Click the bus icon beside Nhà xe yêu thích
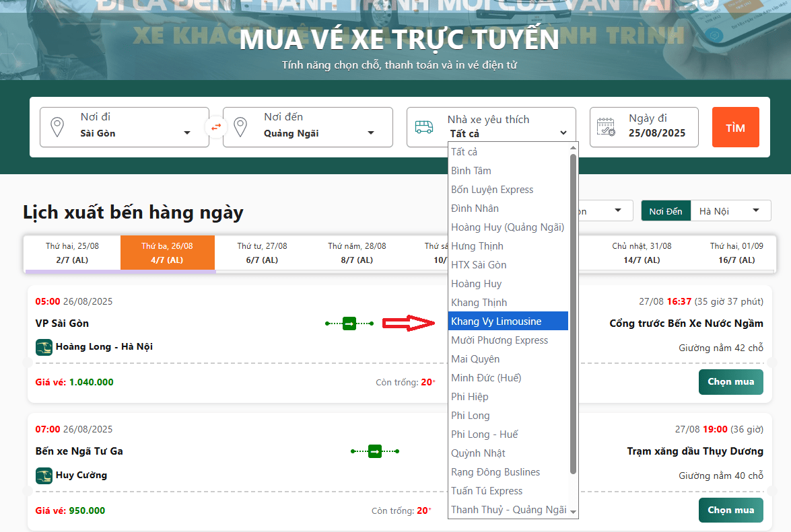Image resolution: width=791 pixels, height=532 pixels. click(x=424, y=127)
